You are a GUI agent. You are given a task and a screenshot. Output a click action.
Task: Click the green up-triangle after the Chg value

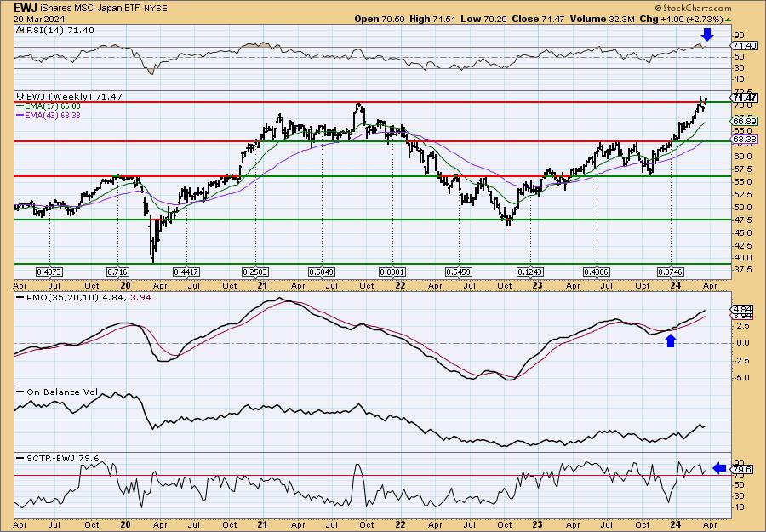tap(729, 20)
